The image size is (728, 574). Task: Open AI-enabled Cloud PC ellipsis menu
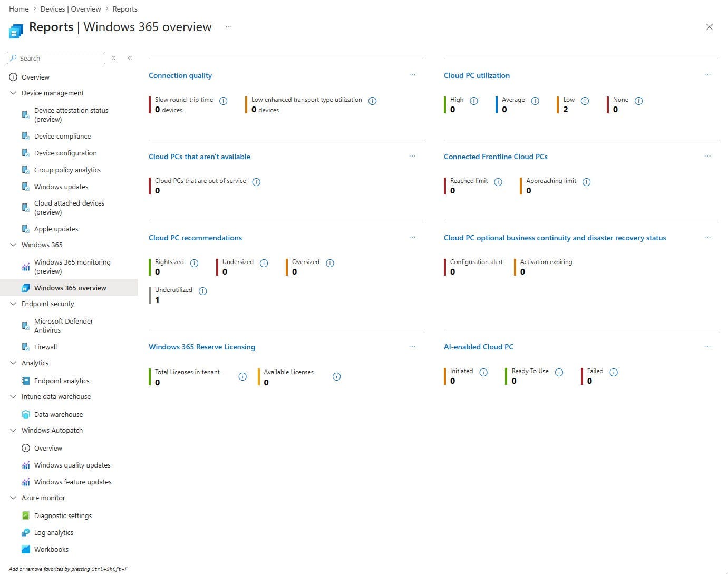(x=707, y=346)
